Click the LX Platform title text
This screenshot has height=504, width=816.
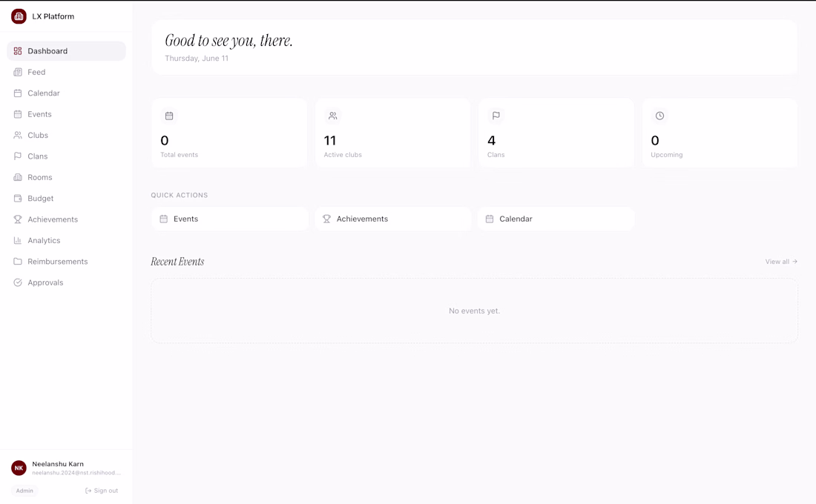[53, 16]
